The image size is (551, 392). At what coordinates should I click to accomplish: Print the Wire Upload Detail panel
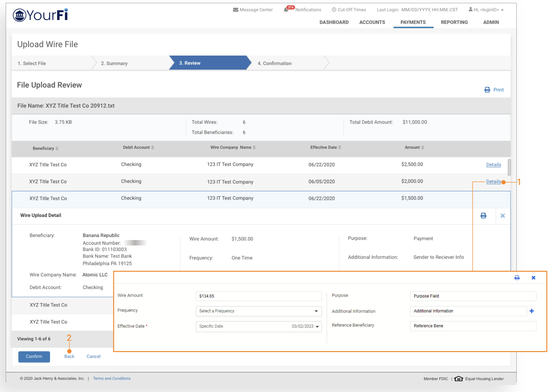[x=483, y=216]
